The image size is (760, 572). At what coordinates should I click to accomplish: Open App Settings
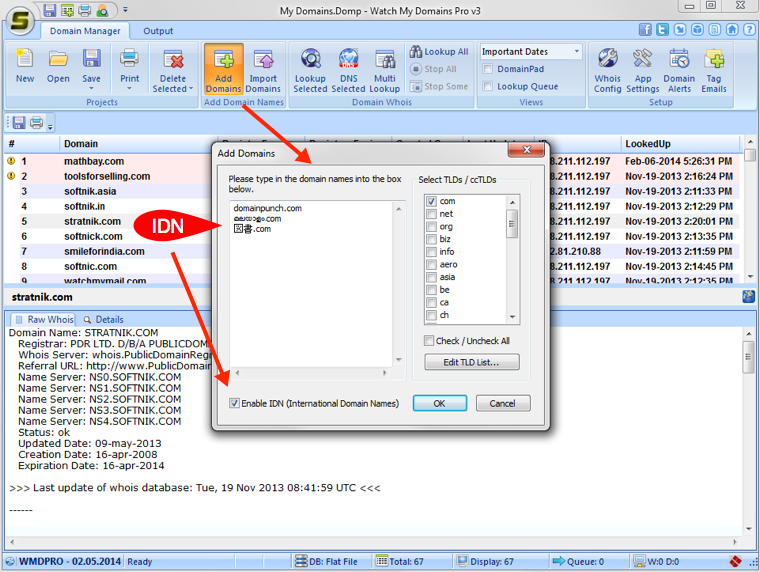point(643,70)
